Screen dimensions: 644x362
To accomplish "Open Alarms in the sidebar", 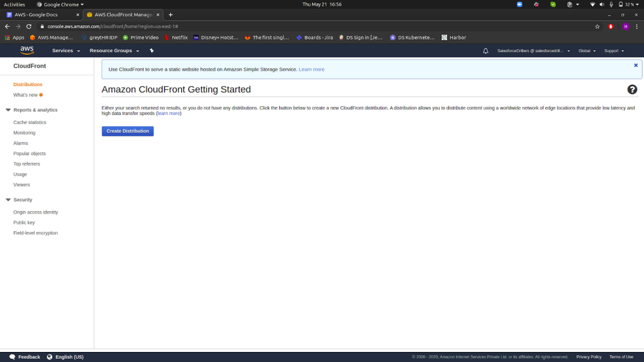I will [x=21, y=143].
